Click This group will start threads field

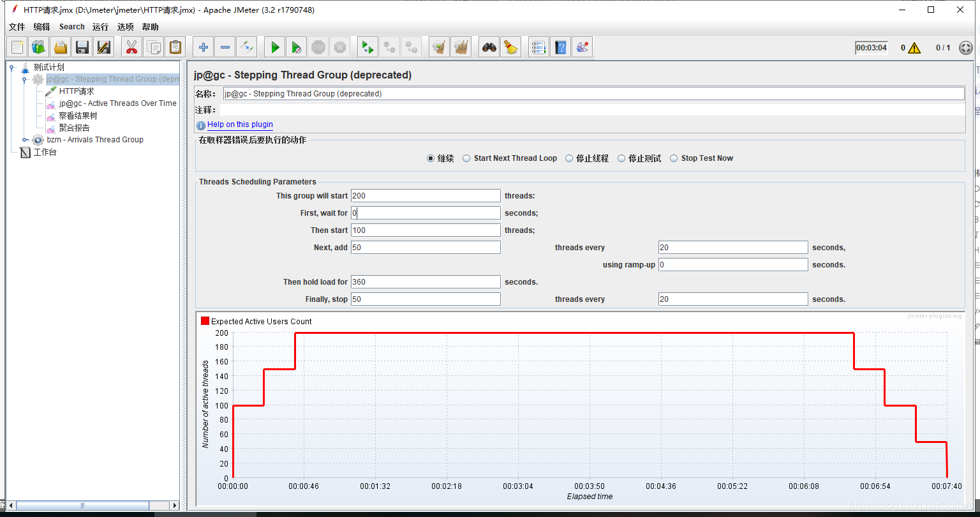click(426, 196)
